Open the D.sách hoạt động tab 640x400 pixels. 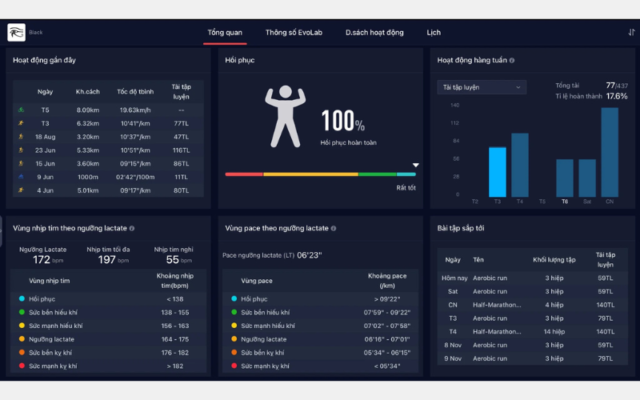374,33
